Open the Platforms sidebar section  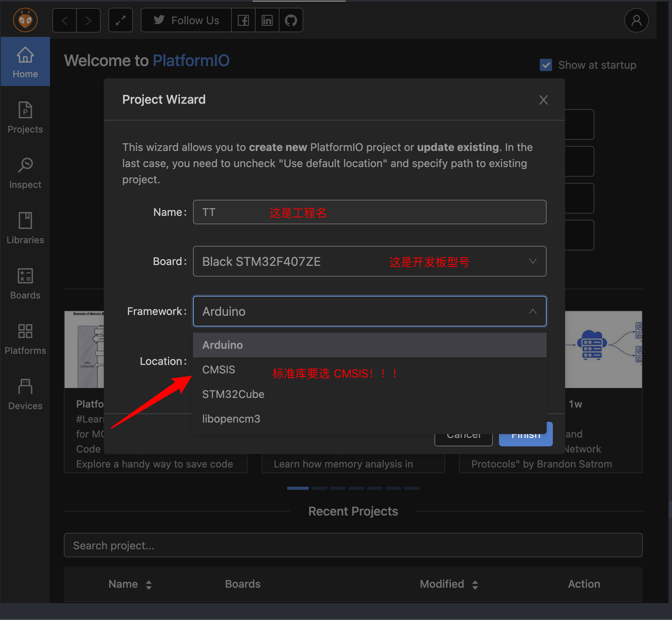point(25,339)
